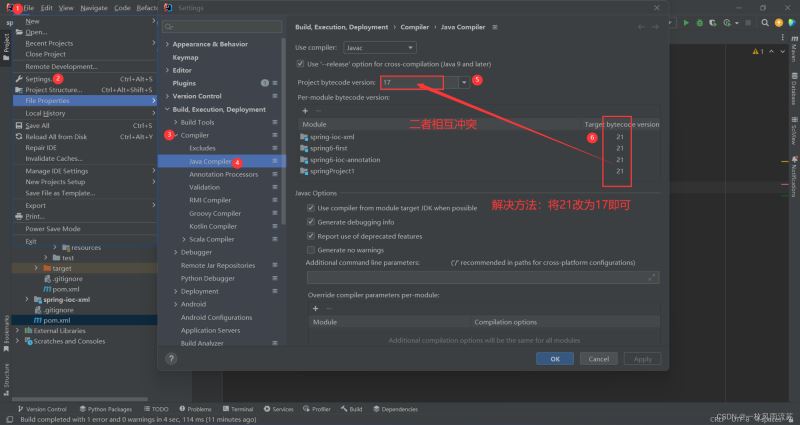Viewport: 800px width, 425px height.
Task: Click the Settings search field
Action: pos(222,27)
